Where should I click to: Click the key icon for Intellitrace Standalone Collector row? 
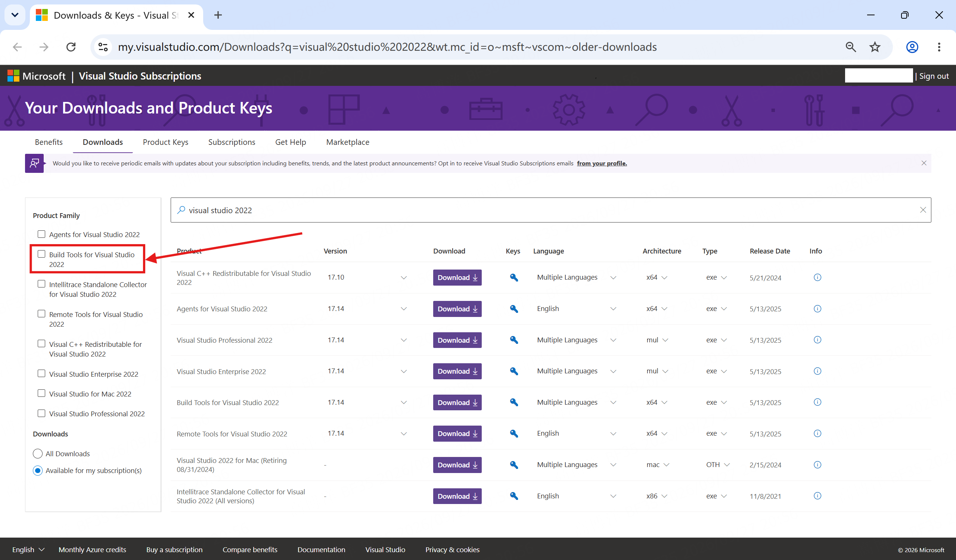pyautogui.click(x=513, y=496)
